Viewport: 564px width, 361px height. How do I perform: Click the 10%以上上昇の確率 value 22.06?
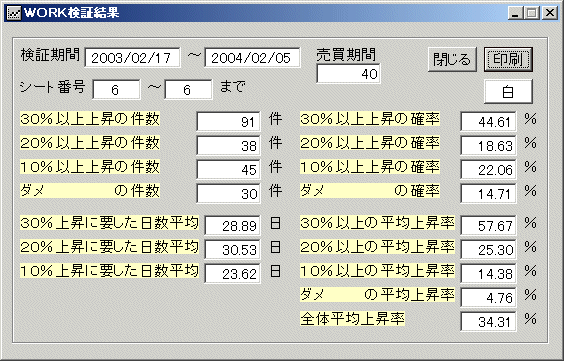[488, 169]
